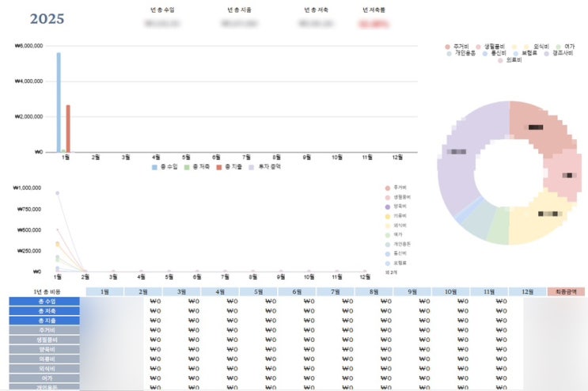Click 개인용돈 entry in donut chart legend
Screen dimensions: 588x391
[461, 53]
